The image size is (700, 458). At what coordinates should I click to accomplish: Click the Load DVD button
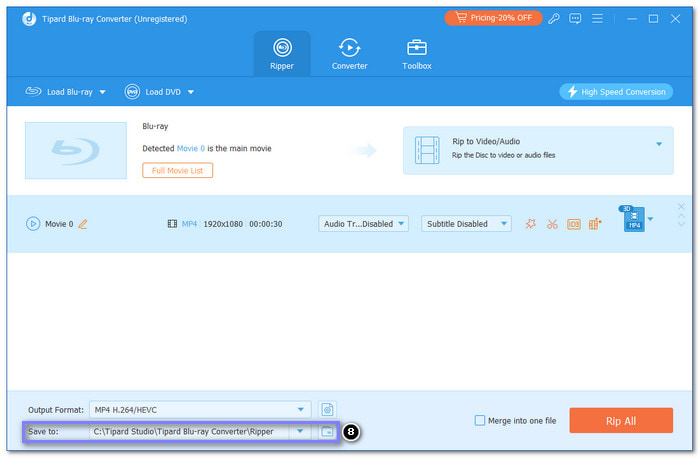[x=153, y=92]
